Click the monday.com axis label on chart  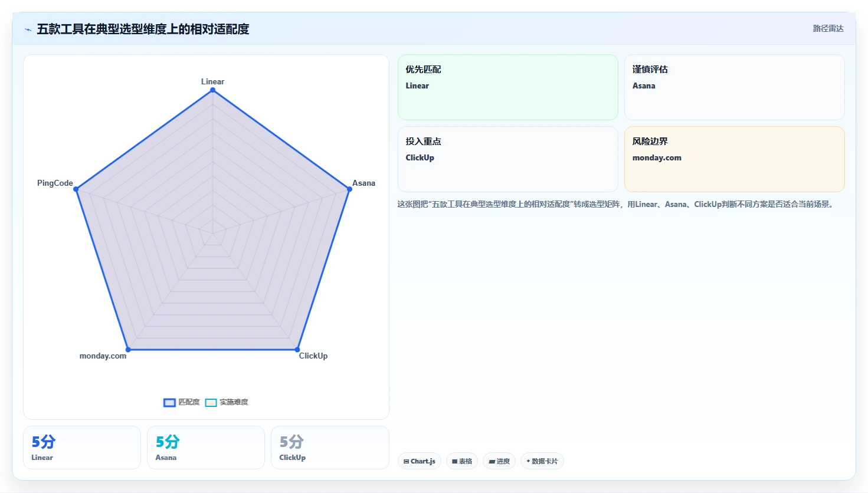click(x=103, y=356)
